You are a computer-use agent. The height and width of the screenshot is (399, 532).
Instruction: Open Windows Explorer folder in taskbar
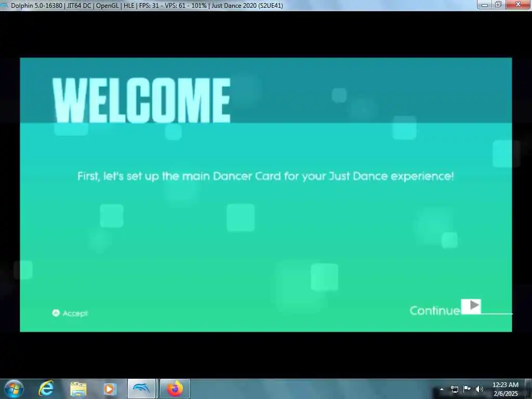[78, 389]
